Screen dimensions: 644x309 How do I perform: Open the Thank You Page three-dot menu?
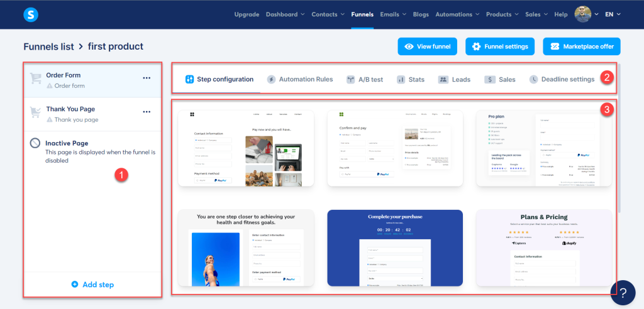tap(147, 112)
